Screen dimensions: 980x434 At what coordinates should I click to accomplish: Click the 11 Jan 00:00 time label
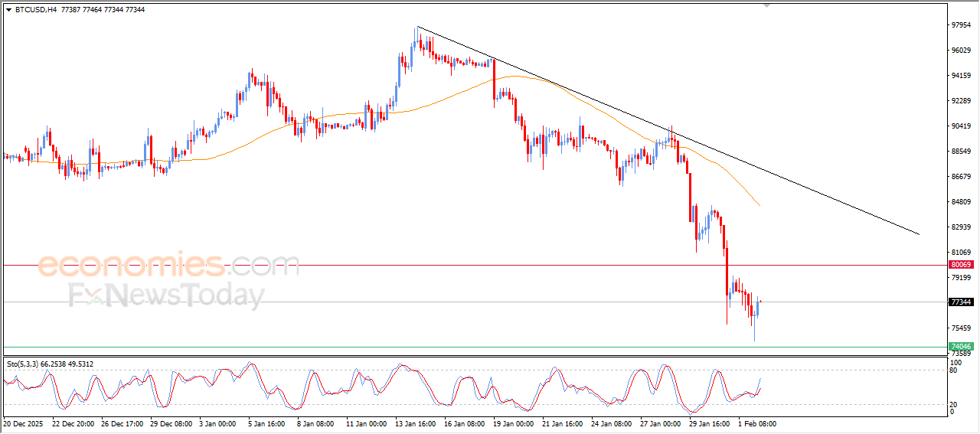pyautogui.click(x=367, y=423)
